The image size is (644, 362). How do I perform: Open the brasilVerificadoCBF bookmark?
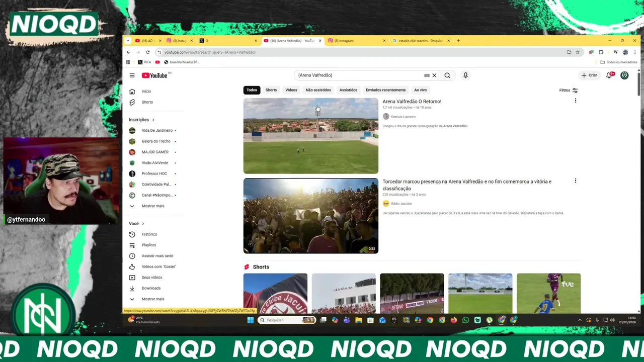click(182, 62)
